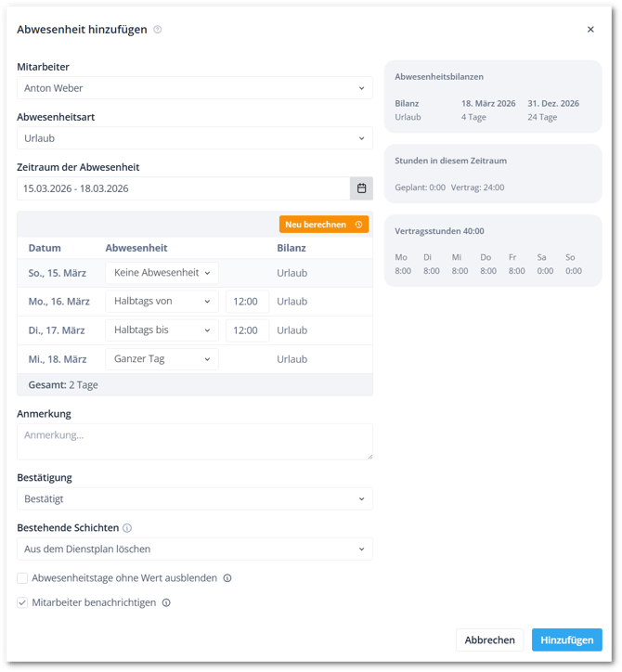This screenshot has width=622, height=672.
Task: Click the Abbrechen button
Action: coord(489,640)
